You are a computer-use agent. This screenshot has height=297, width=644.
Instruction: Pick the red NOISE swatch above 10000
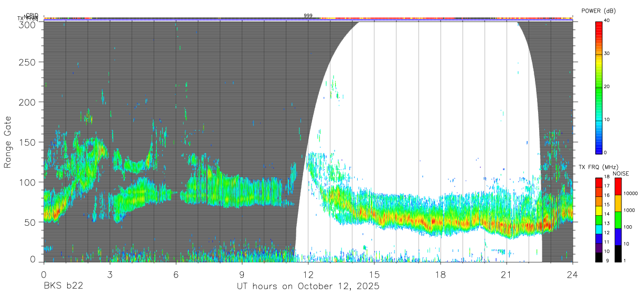pos(618,186)
